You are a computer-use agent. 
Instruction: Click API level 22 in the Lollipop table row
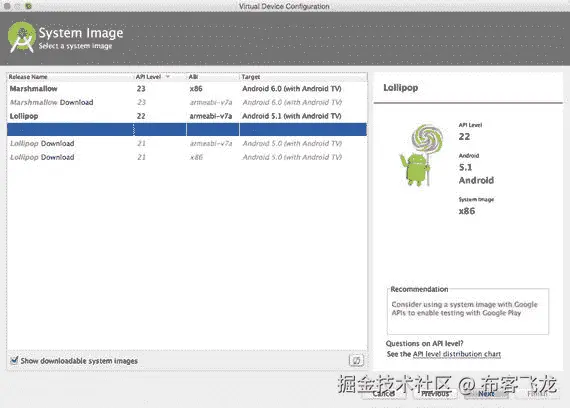point(141,116)
